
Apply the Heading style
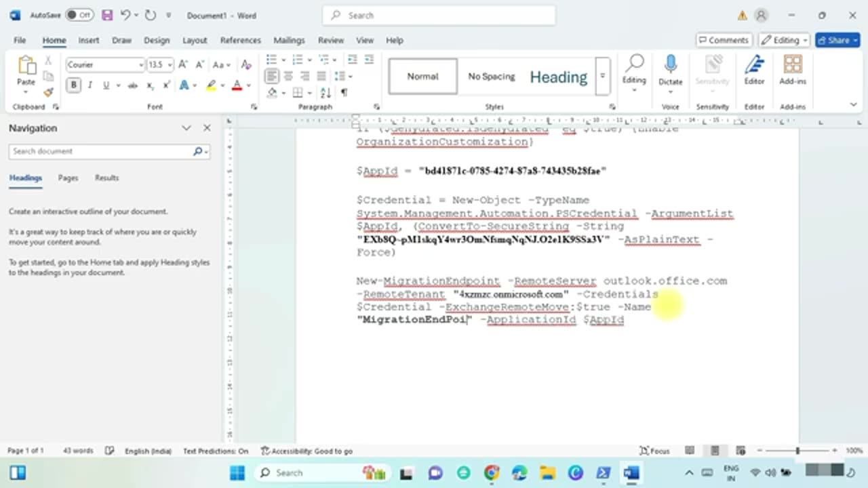pyautogui.click(x=559, y=76)
